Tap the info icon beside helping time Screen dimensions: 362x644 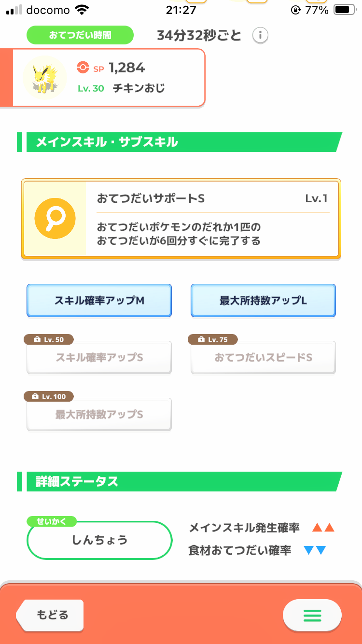click(x=261, y=35)
